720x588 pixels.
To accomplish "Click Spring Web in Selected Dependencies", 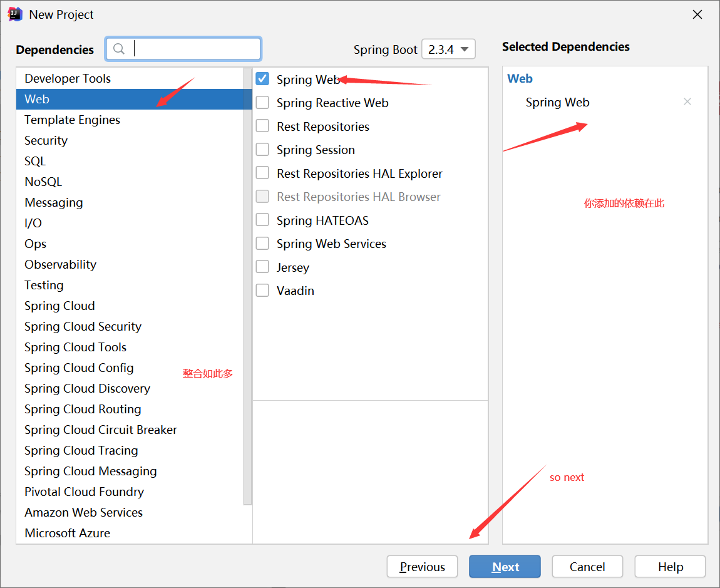I will click(x=557, y=102).
